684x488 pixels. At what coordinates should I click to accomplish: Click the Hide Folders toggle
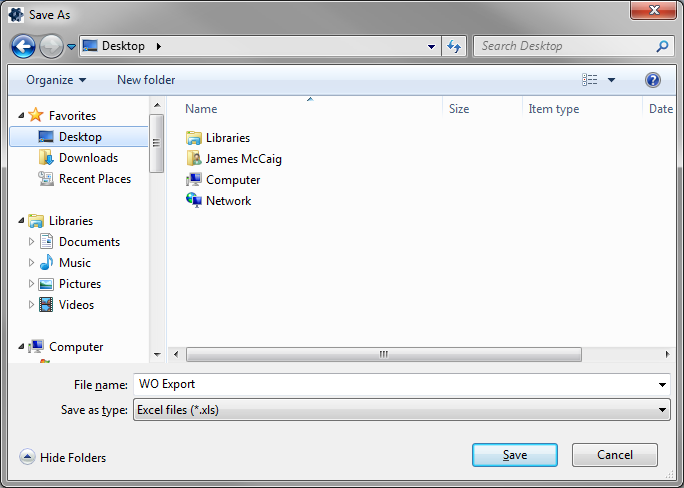click(x=63, y=457)
